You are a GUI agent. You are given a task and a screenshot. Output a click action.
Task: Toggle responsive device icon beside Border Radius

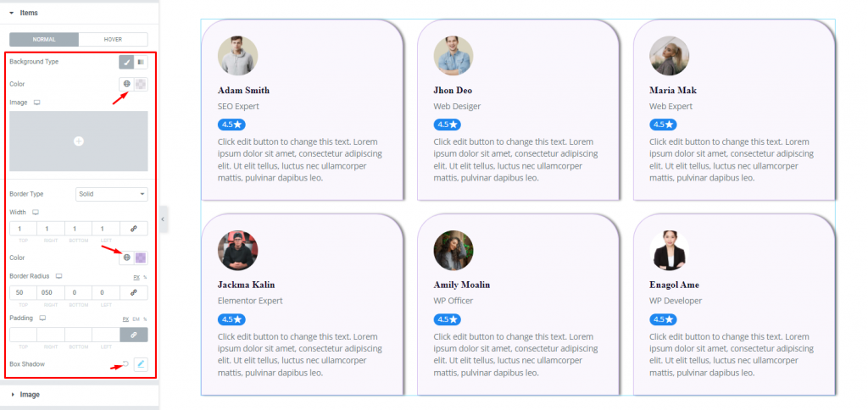[x=59, y=276]
